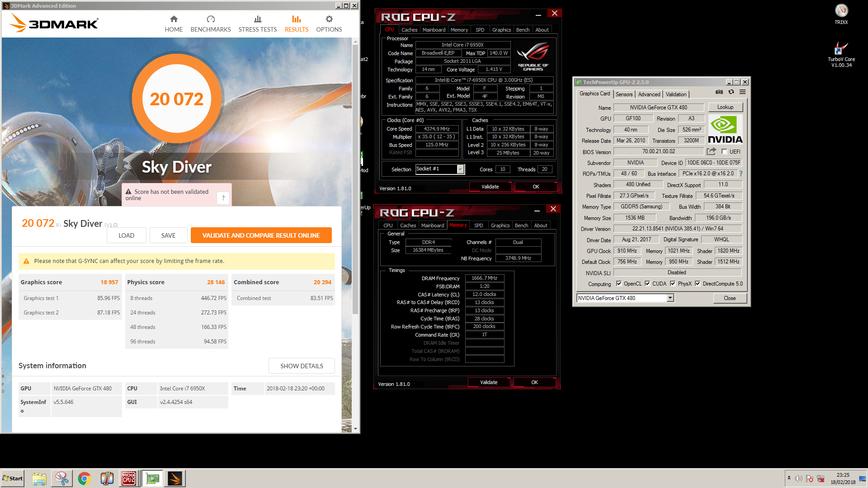Click the bus interface question mark in GPU-Z
The height and width of the screenshot is (488, 868).
pos(741,174)
